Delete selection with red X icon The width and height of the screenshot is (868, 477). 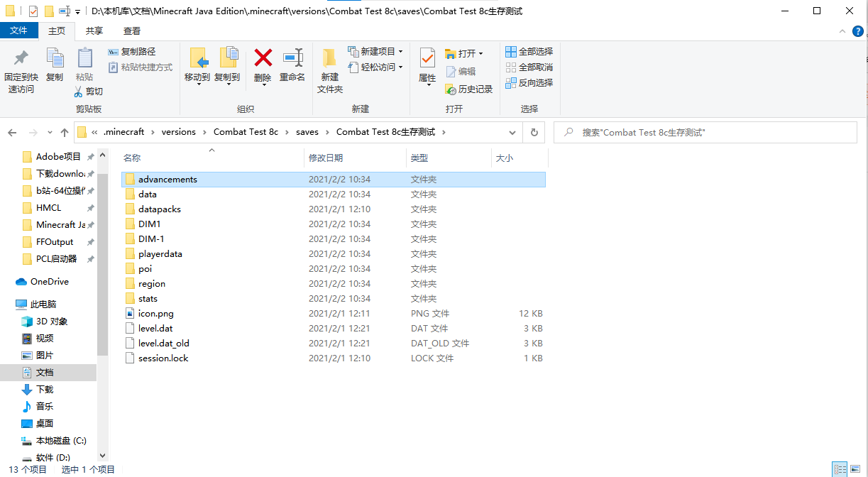263,67
